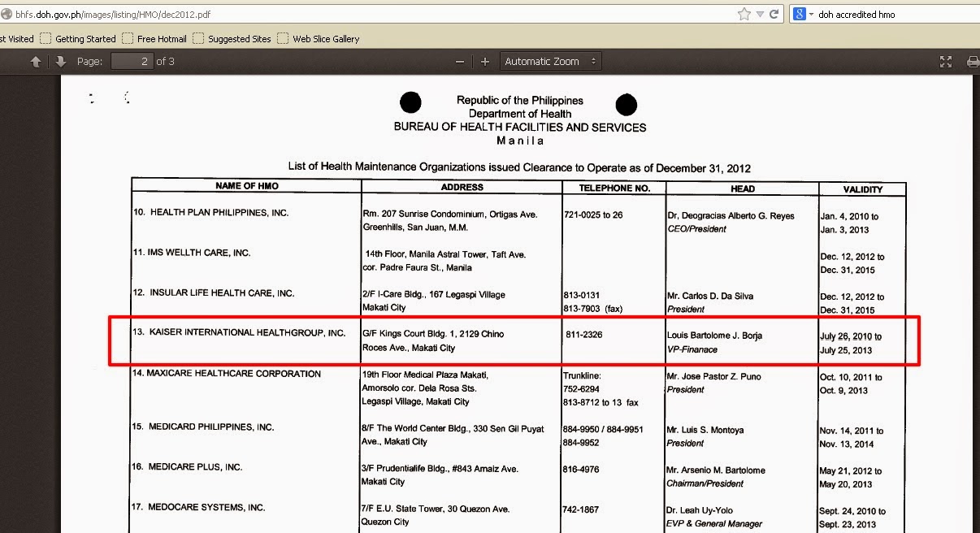The width and height of the screenshot is (980, 533).
Task: Reload the current page
Action: [x=774, y=14]
